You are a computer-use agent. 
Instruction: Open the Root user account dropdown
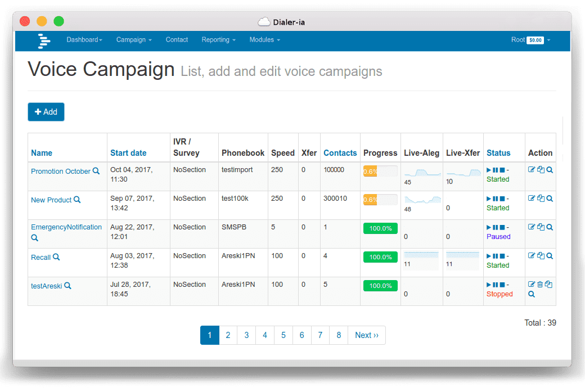[x=530, y=40]
